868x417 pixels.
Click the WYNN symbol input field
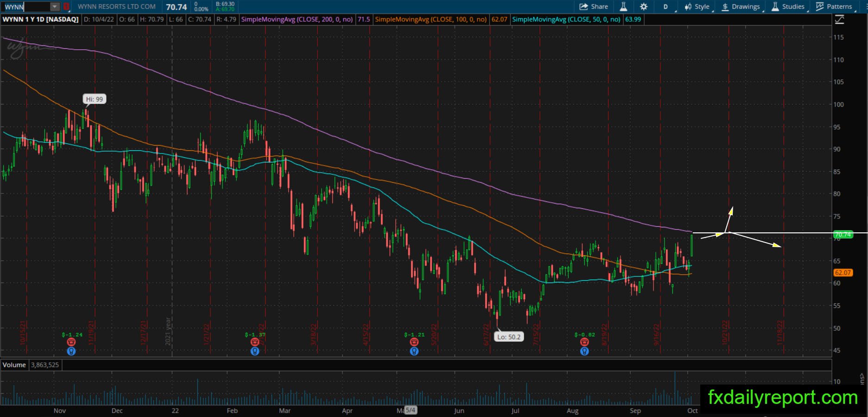[26, 7]
